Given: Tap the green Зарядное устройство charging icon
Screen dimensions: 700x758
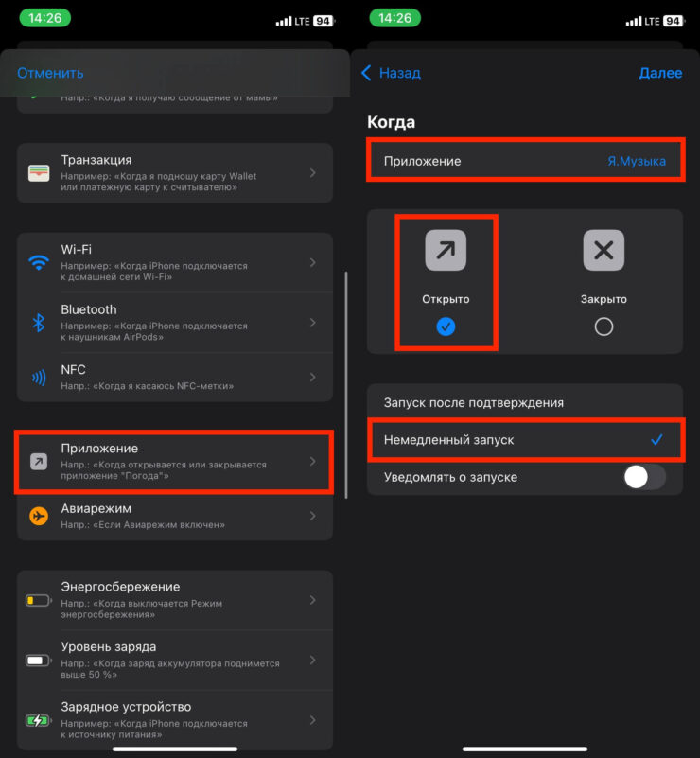Looking at the screenshot, I should pos(39,720).
